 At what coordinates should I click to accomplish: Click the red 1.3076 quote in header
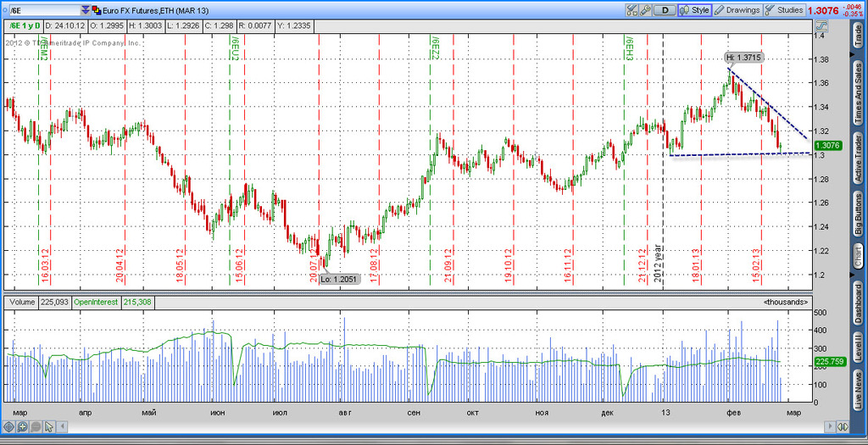tap(824, 10)
